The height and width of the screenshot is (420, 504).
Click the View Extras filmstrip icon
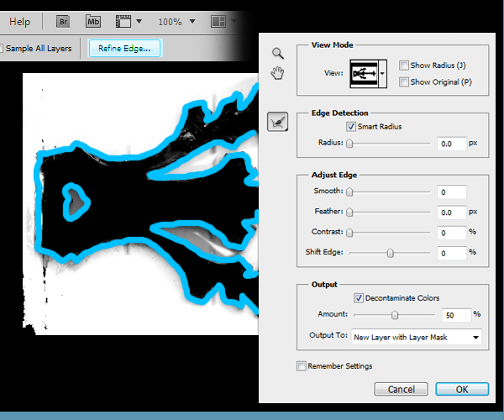(123, 22)
